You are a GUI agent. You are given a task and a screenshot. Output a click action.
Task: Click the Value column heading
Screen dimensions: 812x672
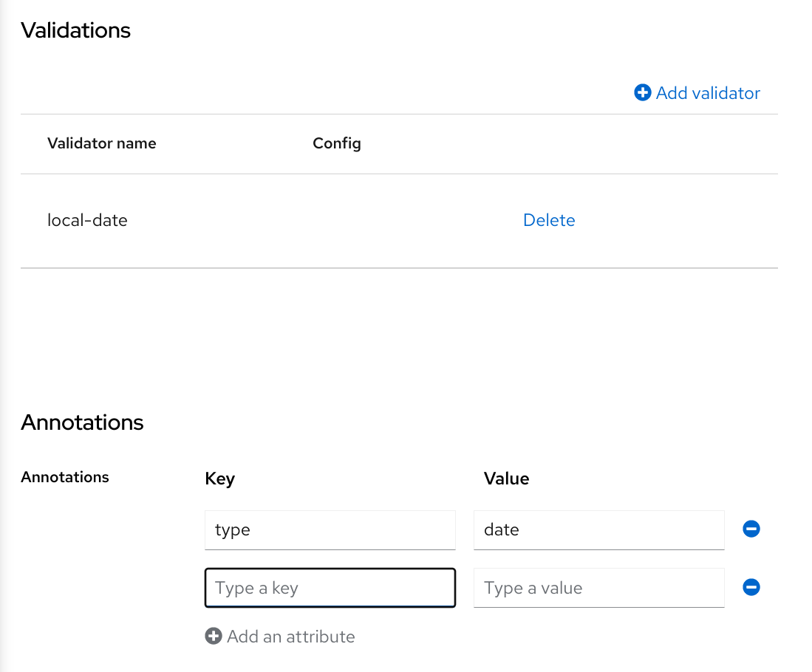point(506,479)
